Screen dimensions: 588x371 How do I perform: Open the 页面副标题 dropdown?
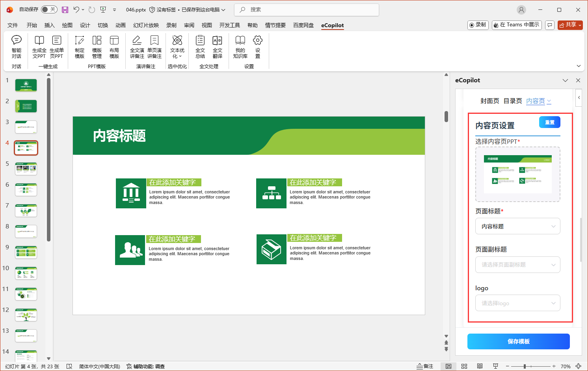click(517, 265)
